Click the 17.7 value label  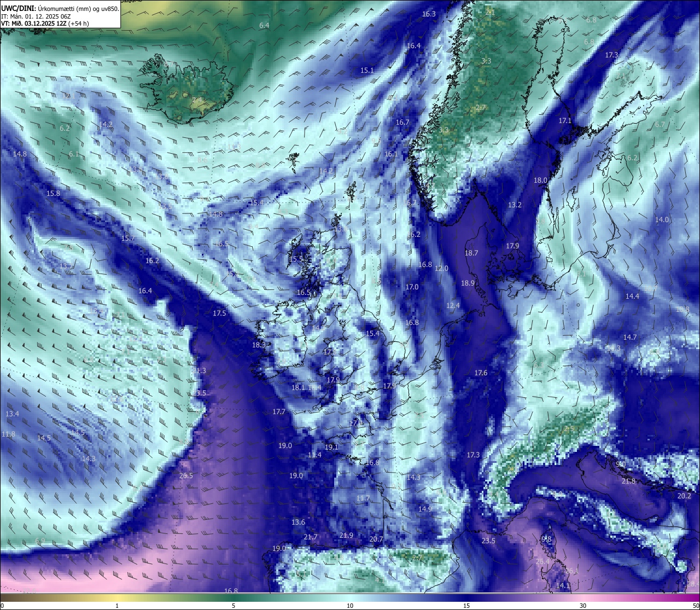pyautogui.click(x=279, y=412)
